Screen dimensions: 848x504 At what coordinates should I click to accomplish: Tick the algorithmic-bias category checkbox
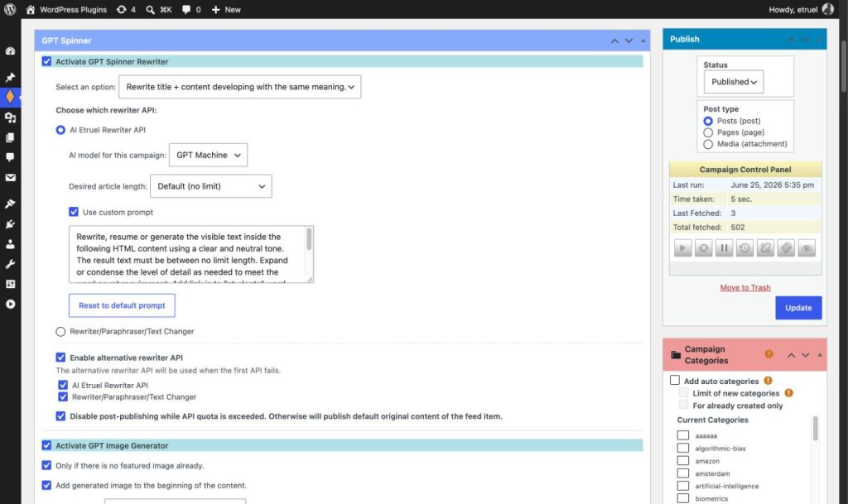683,448
